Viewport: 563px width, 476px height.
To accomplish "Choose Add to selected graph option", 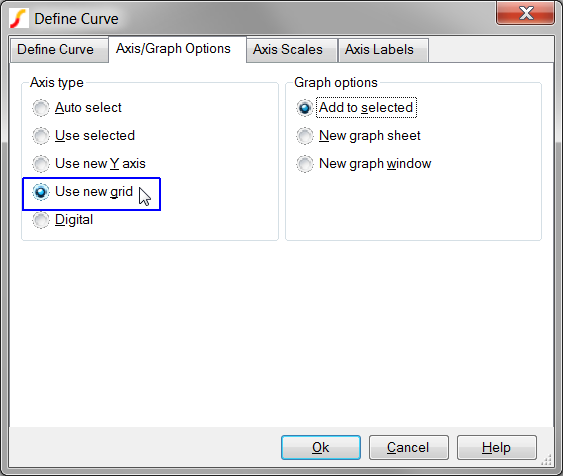I will 356,108.
